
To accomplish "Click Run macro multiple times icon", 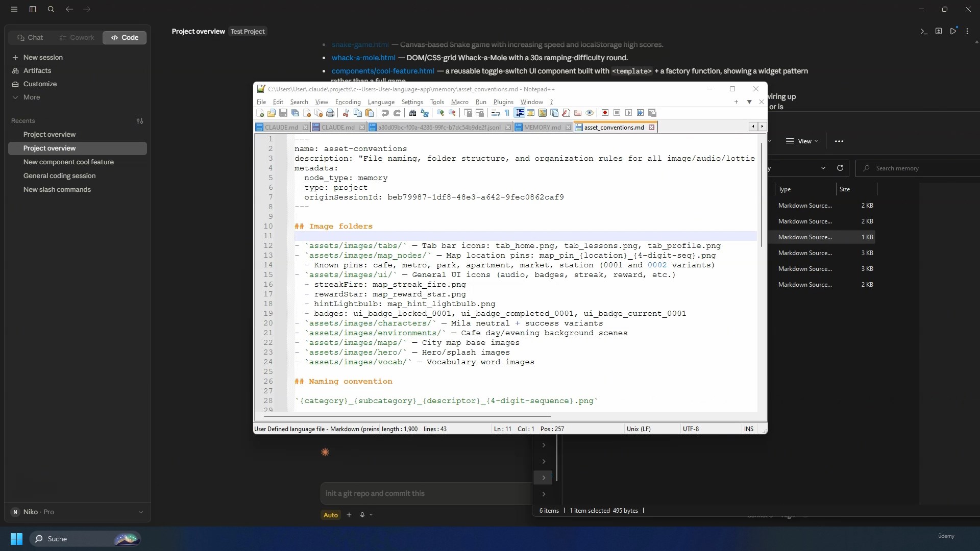I will [640, 113].
